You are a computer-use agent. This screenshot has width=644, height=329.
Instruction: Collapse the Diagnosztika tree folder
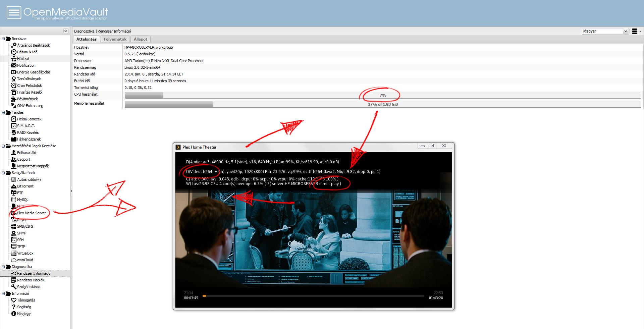3,267
